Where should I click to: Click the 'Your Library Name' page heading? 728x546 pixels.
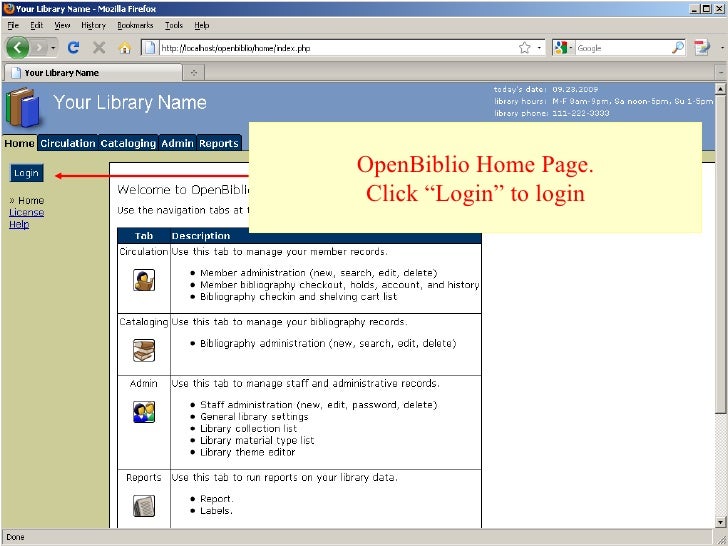click(130, 103)
